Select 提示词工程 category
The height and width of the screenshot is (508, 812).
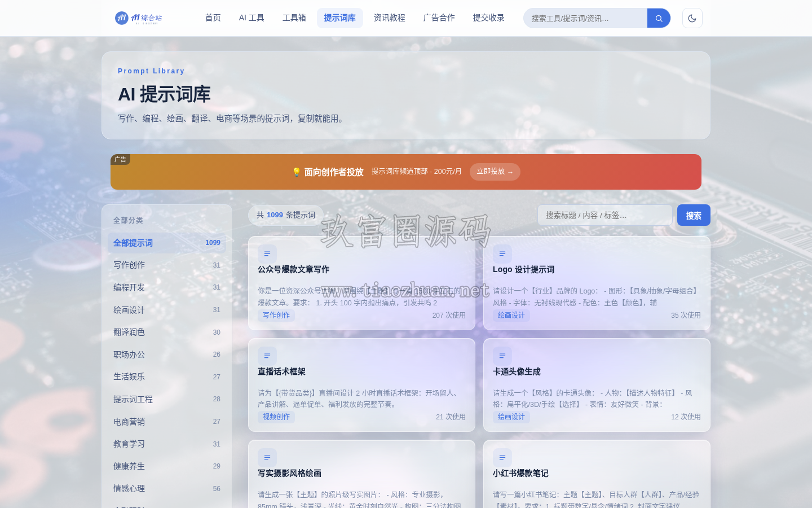167,399
